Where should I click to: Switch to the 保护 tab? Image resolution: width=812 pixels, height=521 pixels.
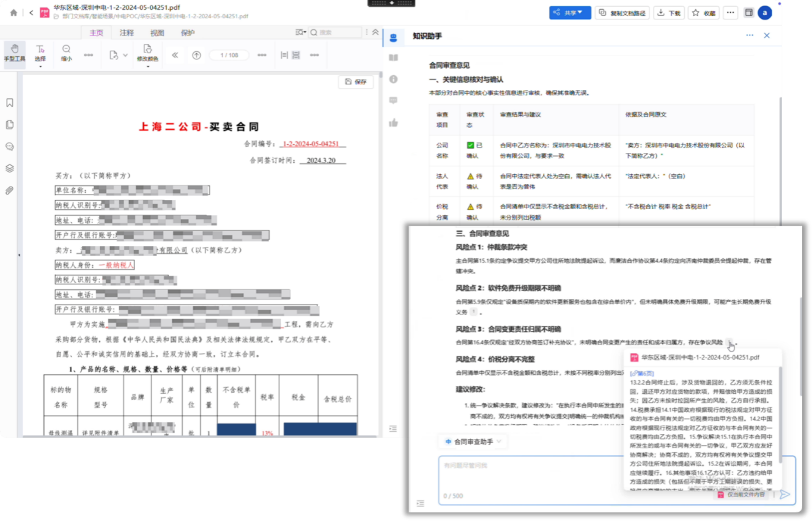tap(188, 32)
